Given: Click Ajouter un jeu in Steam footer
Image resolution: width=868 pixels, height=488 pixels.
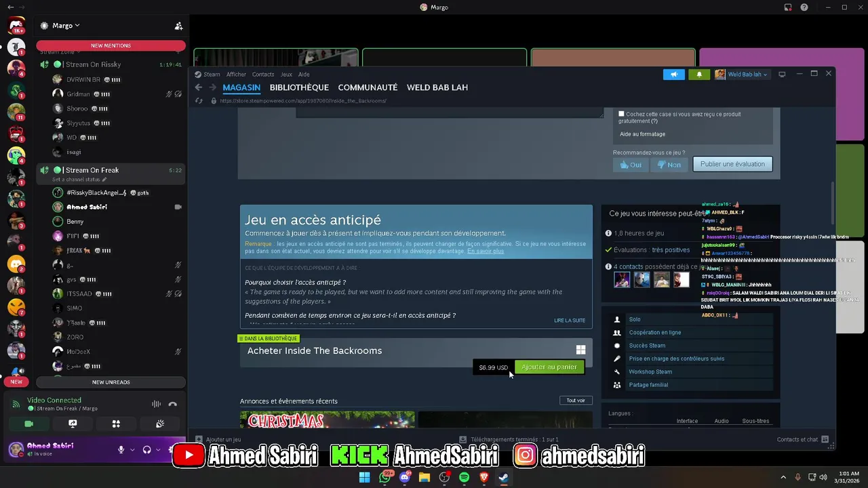Looking at the screenshot, I should click(x=218, y=440).
